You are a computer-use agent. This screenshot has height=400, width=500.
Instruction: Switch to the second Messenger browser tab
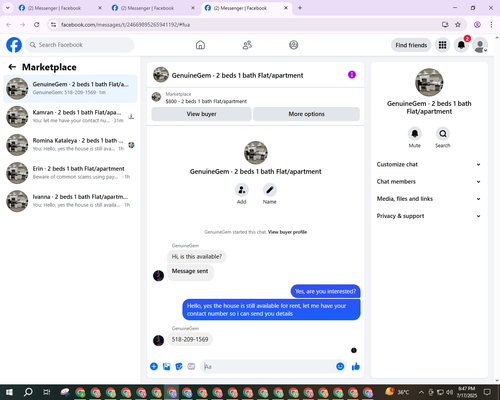click(x=153, y=8)
